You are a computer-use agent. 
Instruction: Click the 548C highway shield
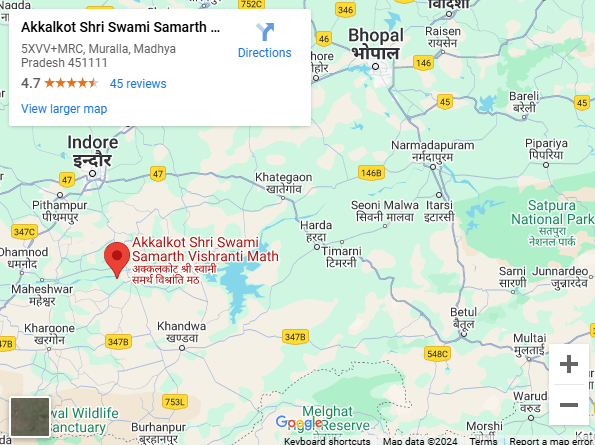point(437,354)
